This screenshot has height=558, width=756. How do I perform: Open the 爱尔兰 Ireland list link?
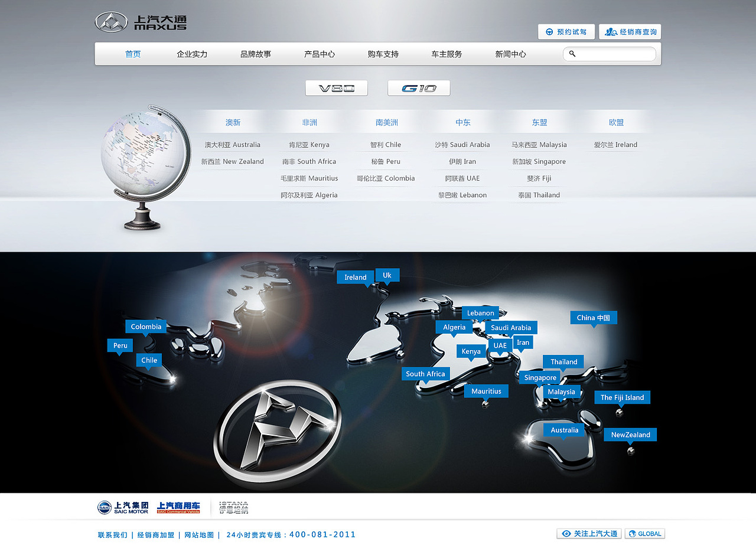coord(616,145)
